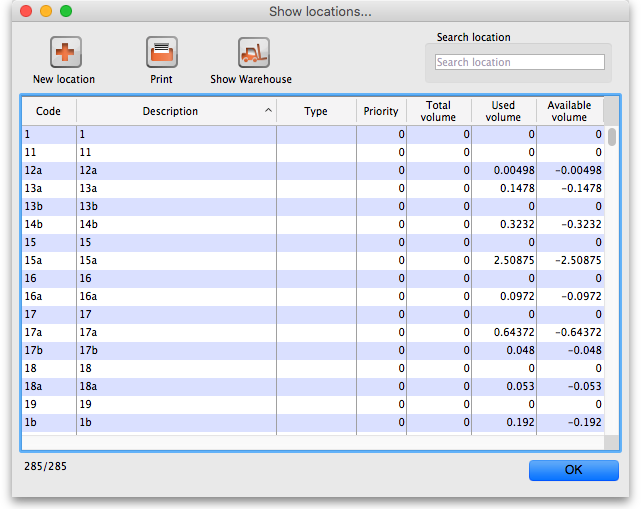Sort by the Code column header
This screenshot has height=509, width=641.
point(48,111)
